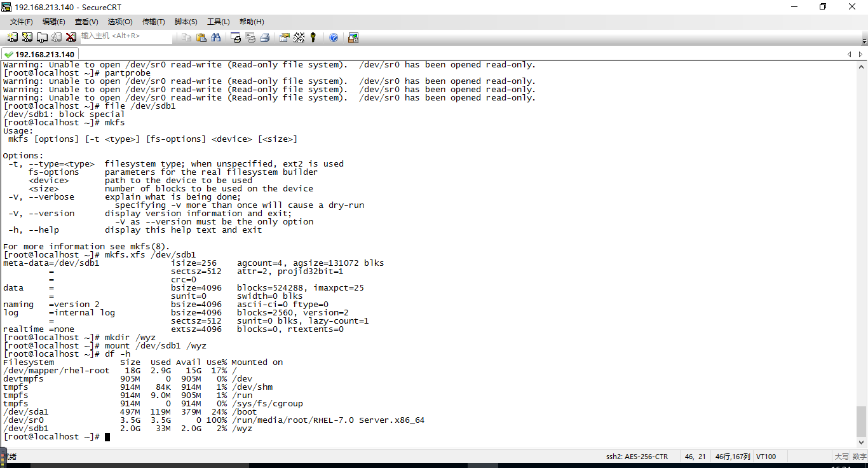
Task: Click the '-h, --help' option line
Action: tap(133, 230)
